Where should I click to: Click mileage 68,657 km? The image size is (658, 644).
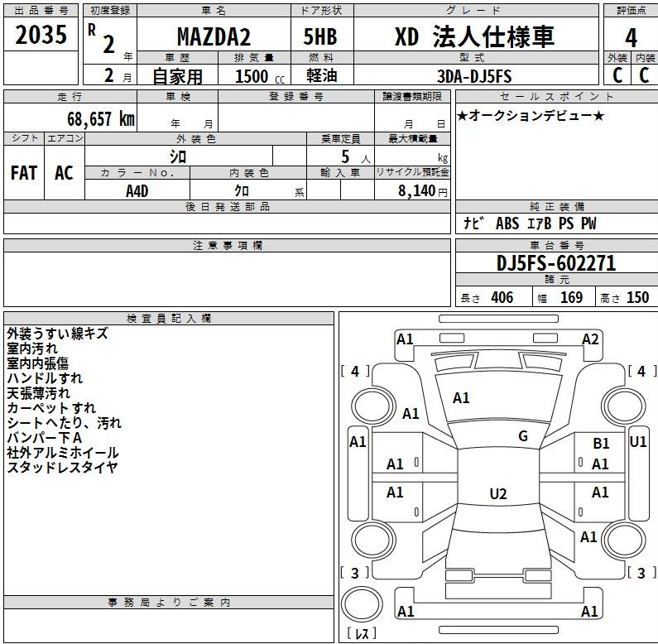click(101, 119)
